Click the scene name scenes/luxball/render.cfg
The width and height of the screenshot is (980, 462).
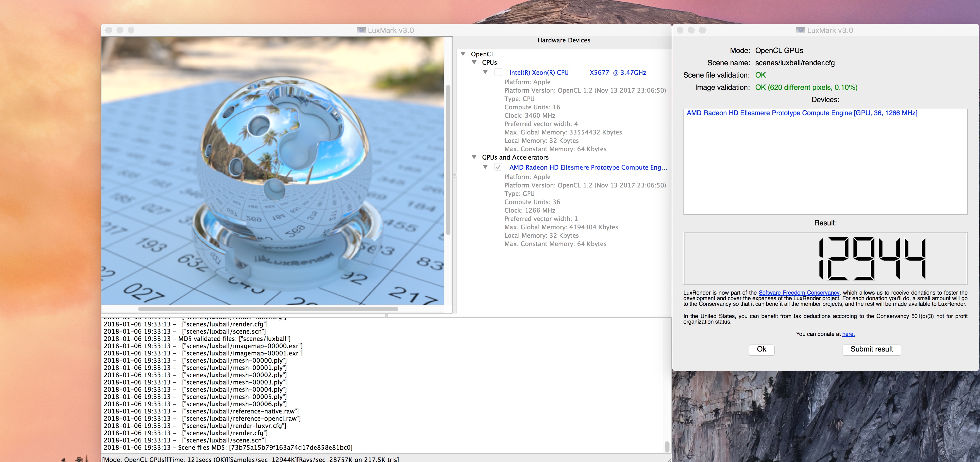[795, 63]
